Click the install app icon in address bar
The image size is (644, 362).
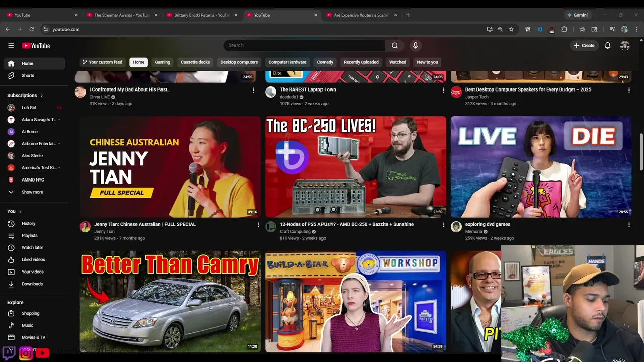[x=489, y=29]
